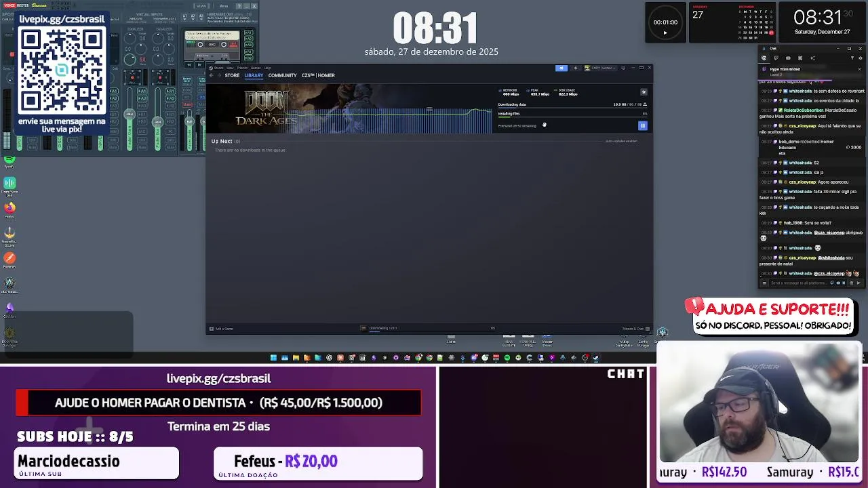Viewport: 868px width, 488px height.
Task: Toggle recorder A2 bus in Voicemeeter
Action: [249, 39]
